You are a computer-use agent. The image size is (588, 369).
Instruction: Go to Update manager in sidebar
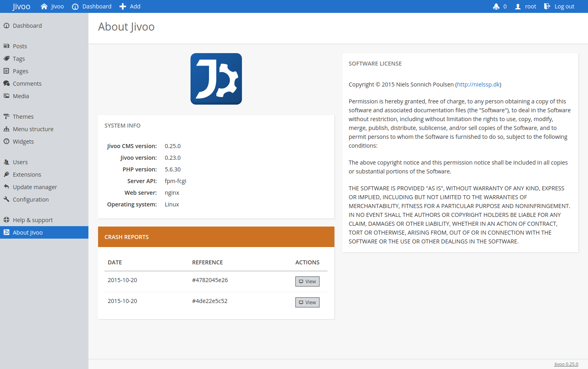point(35,187)
